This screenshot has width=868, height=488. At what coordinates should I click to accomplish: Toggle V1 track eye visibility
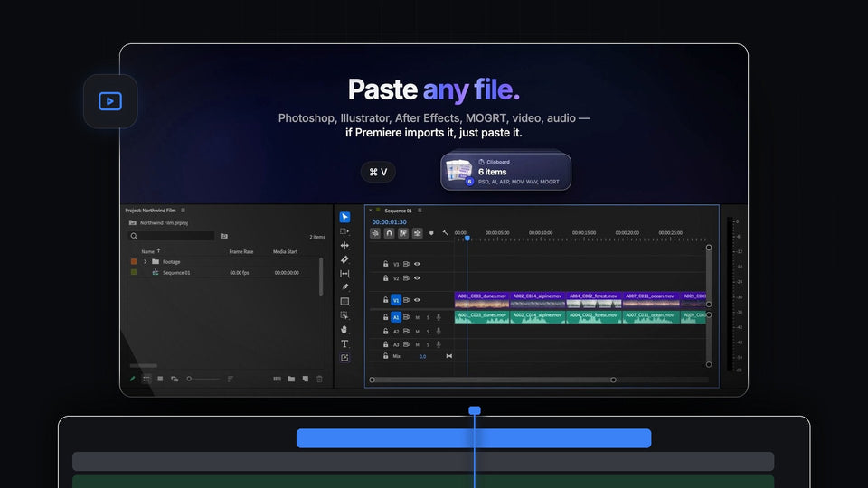[417, 300]
